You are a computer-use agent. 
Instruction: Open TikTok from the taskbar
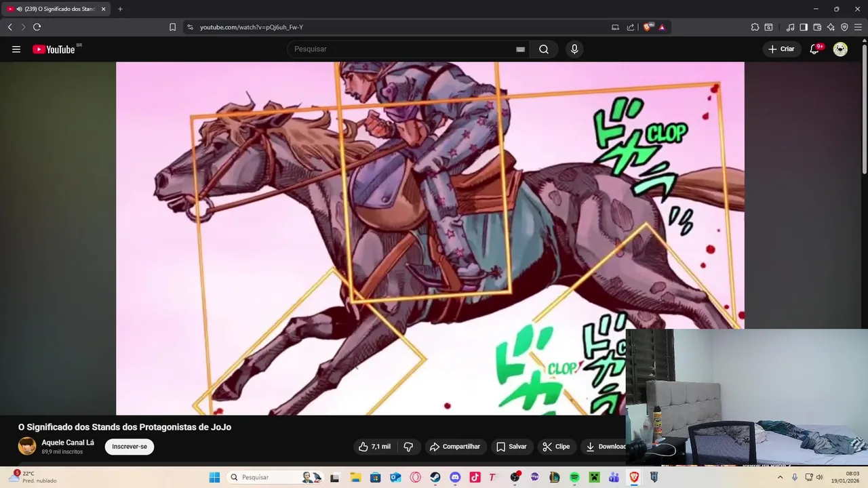click(x=475, y=478)
